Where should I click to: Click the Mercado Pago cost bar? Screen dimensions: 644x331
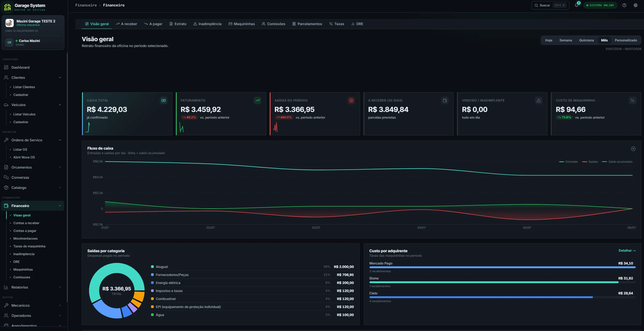point(502,267)
